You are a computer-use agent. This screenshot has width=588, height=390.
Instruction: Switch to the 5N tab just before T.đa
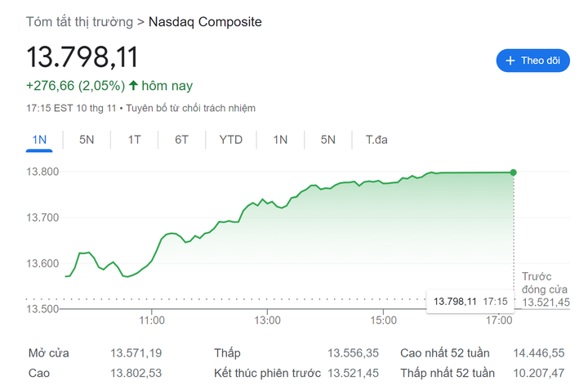coord(327,140)
